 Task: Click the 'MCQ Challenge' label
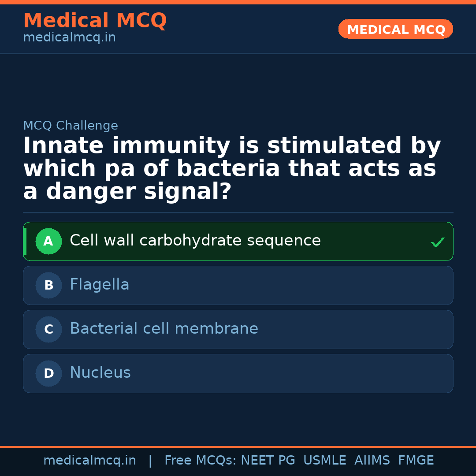(71, 126)
